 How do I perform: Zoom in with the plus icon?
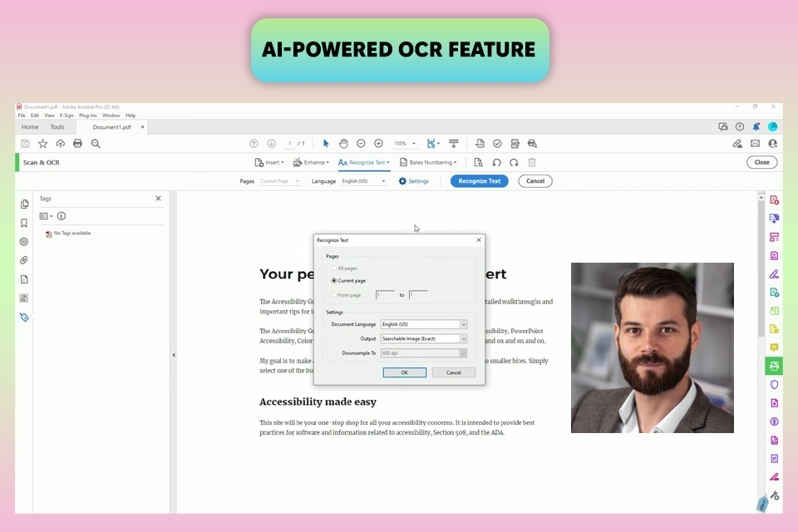[378, 144]
